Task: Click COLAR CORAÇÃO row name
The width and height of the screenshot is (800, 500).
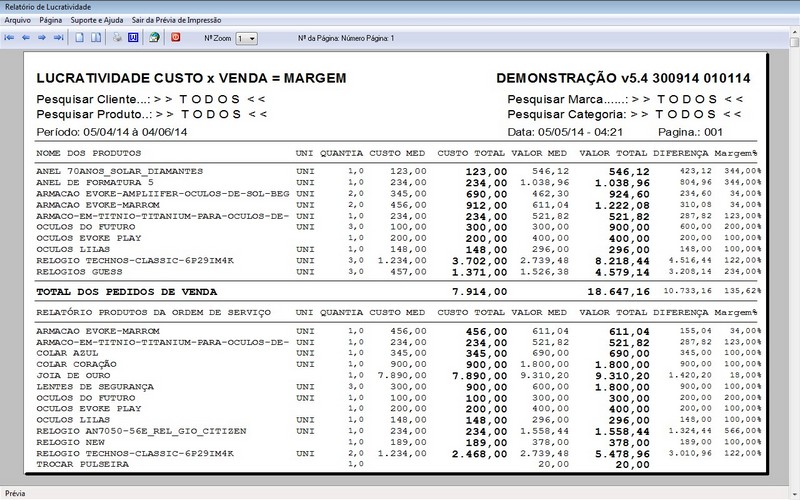Action: coord(76,364)
